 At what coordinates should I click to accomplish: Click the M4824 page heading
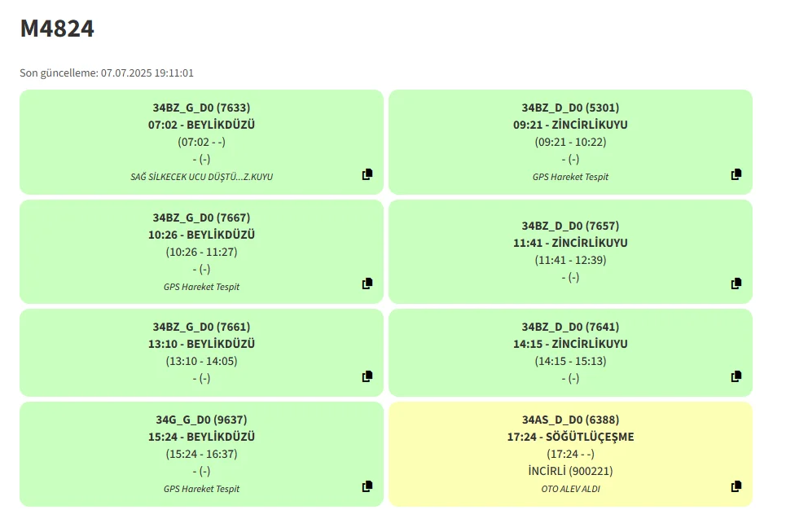pyautogui.click(x=57, y=29)
